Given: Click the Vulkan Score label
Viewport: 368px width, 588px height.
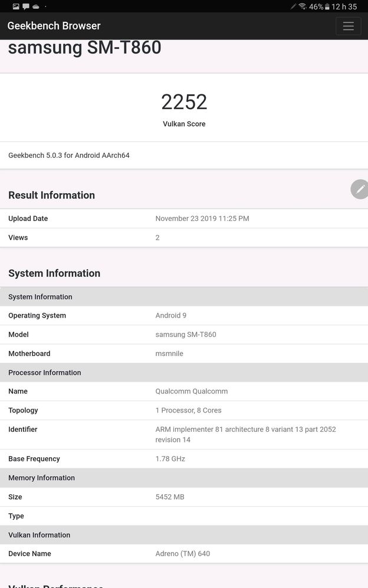Looking at the screenshot, I should (x=184, y=124).
